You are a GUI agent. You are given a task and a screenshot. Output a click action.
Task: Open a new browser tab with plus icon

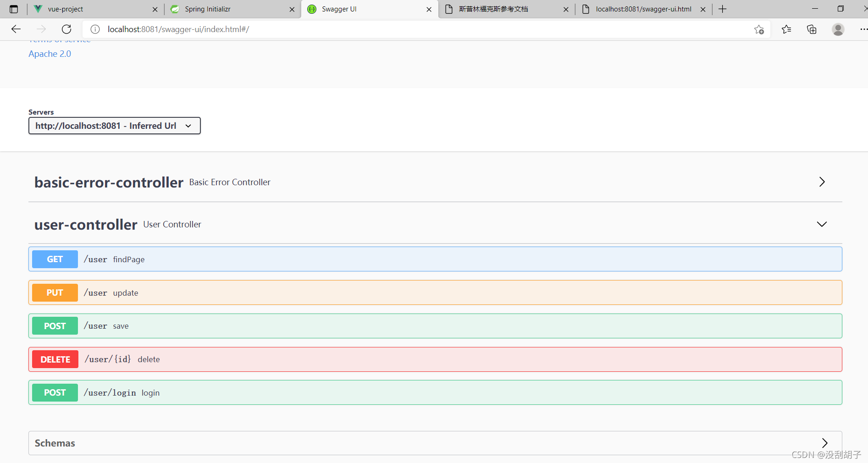pyautogui.click(x=722, y=9)
